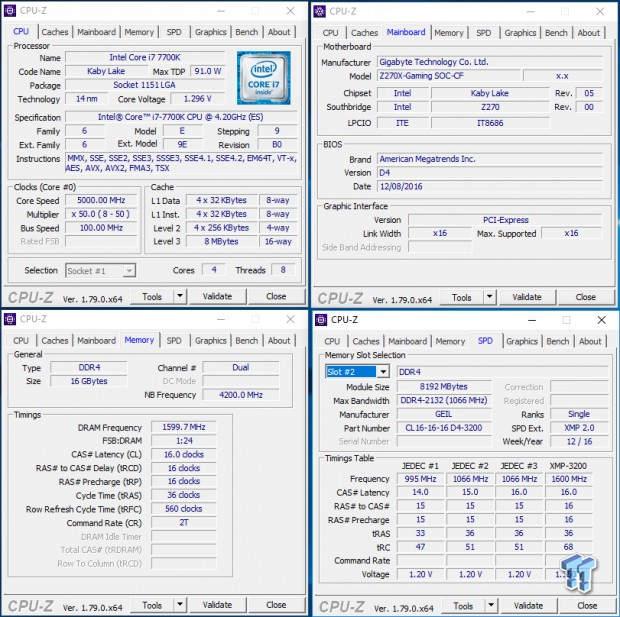Image resolution: width=620 pixels, height=617 pixels.
Task: Minimize the SPD window
Action: click(532, 320)
